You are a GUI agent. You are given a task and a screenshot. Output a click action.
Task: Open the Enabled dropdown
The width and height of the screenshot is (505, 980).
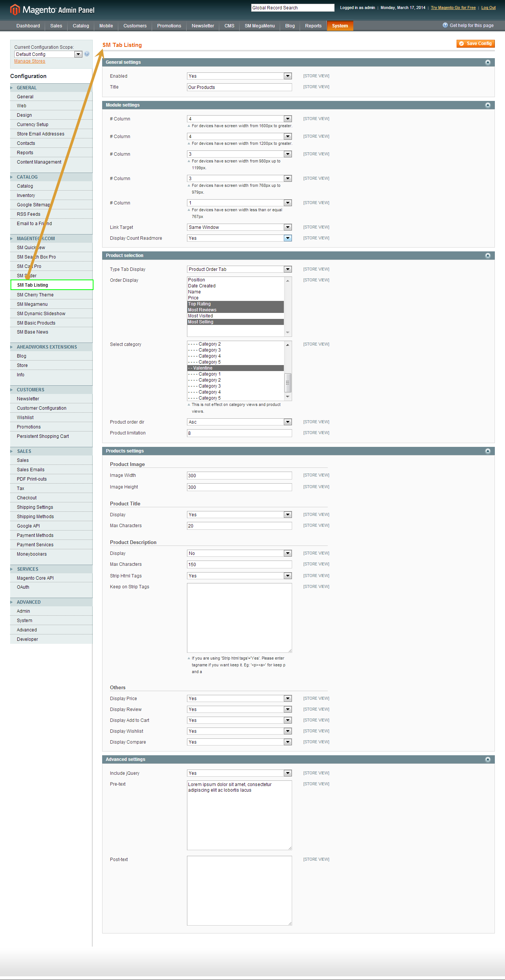[x=239, y=76]
